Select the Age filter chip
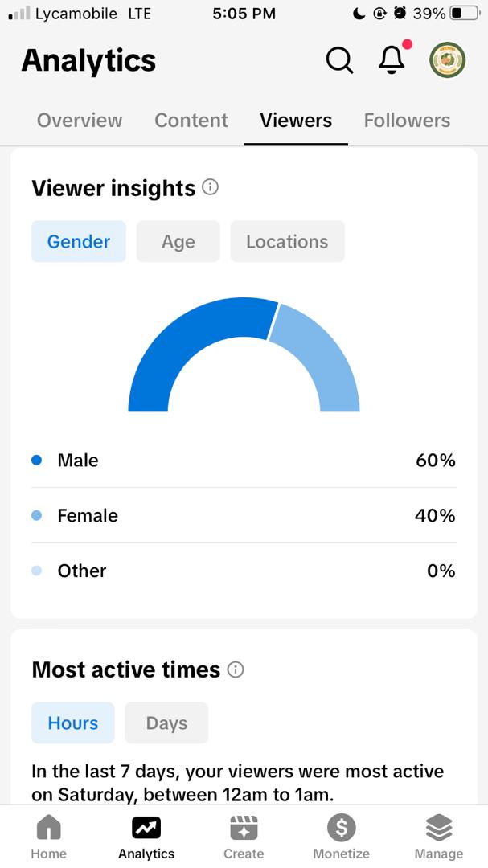Viewport: 488px width, 868px height. coord(178,241)
